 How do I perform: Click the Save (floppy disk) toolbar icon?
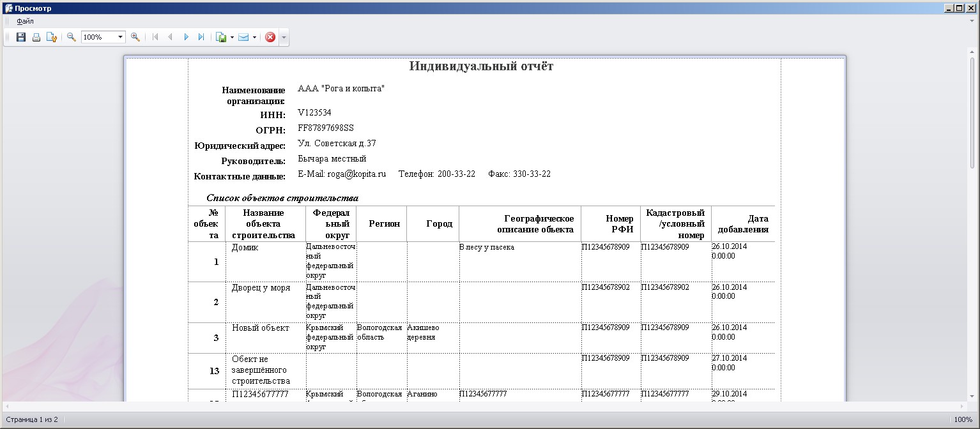click(21, 37)
